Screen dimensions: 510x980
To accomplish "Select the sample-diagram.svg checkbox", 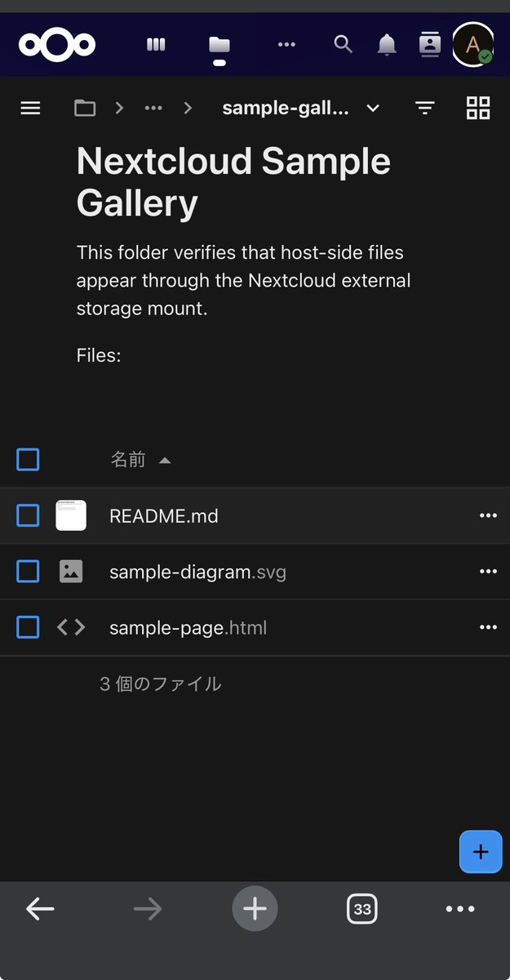I will (28, 571).
